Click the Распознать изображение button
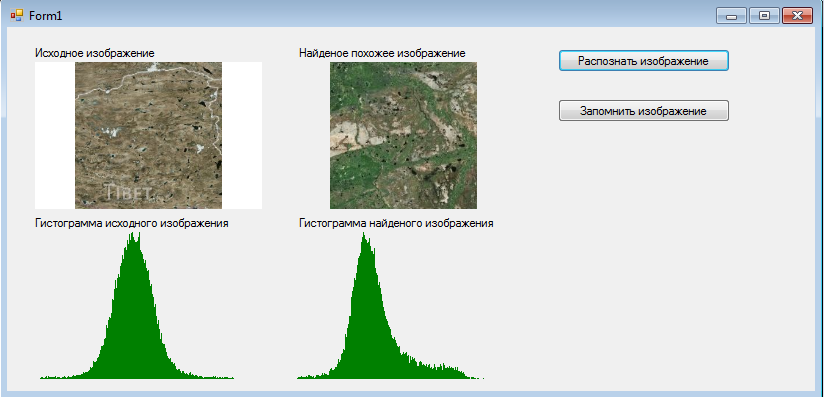 643,60
